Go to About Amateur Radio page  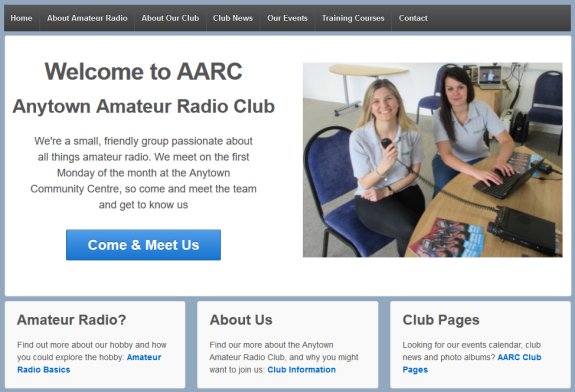click(x=87, y=18)
